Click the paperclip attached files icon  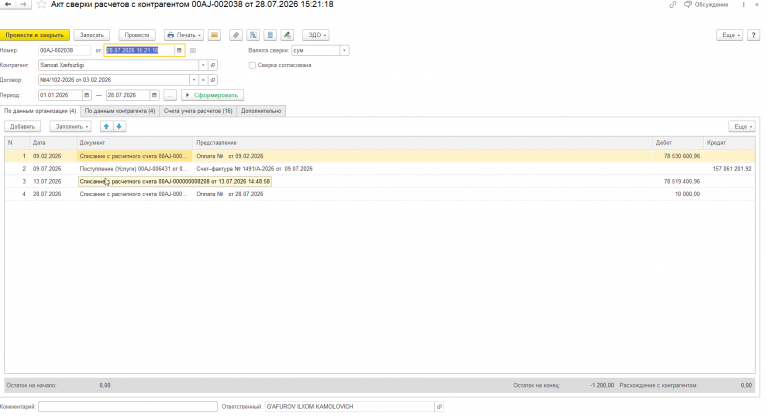236,35
